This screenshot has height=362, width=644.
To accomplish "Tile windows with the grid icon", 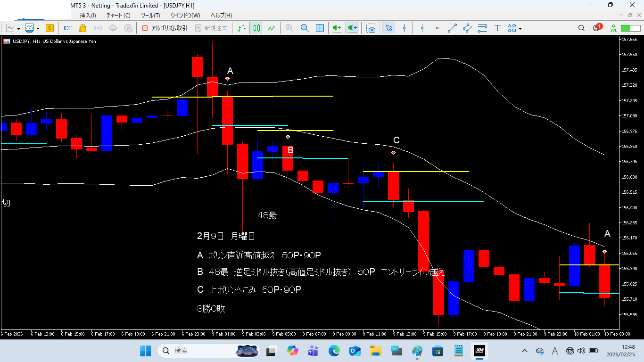I will pos(320,28).
